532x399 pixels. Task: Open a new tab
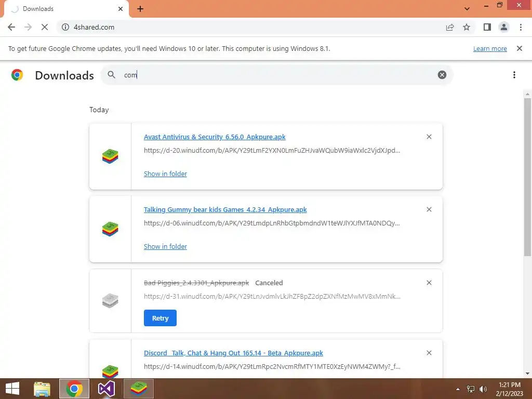(x=140, y=9)
